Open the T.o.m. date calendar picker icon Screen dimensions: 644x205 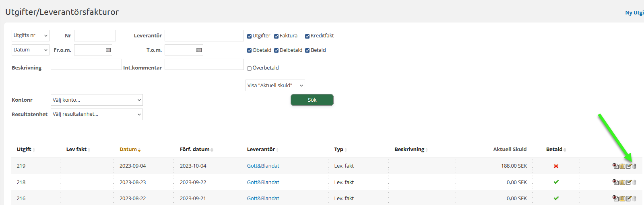tap(199, 50)
